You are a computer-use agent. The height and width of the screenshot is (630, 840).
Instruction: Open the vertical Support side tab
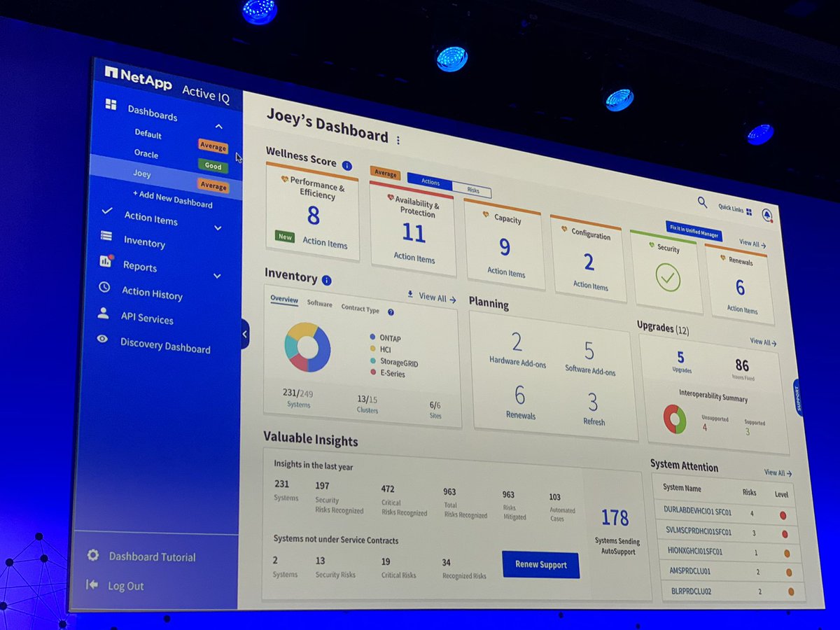coord(797,398)
